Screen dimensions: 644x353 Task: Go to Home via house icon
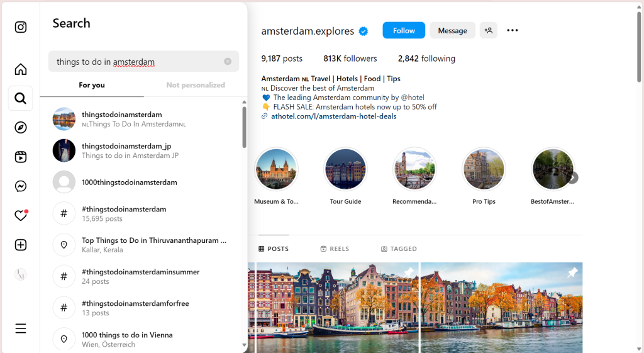coord(21,69)
